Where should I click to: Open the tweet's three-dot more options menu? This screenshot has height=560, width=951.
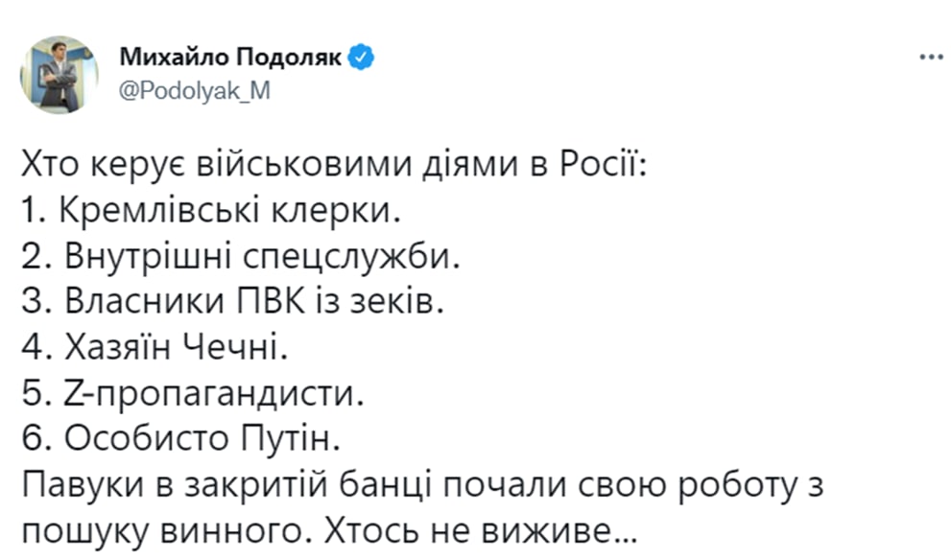[x=931, y=57]
